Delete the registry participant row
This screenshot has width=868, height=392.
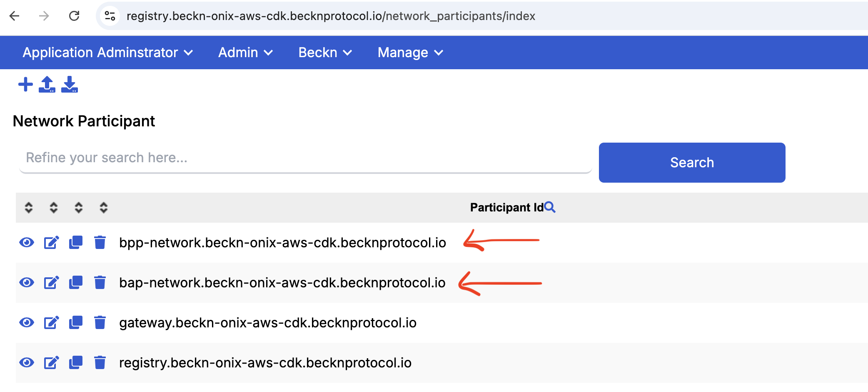point(100,363)
